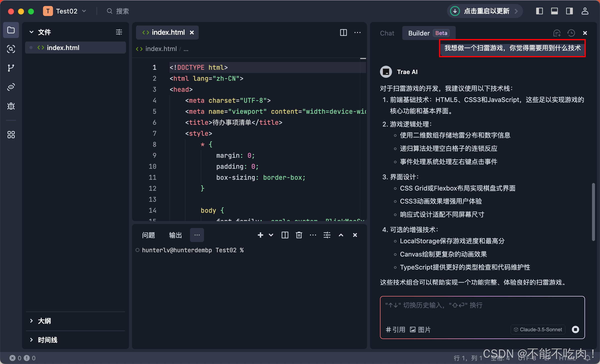Switch to the 输出 output tab

pyautogui.click(x=175, y=235)
